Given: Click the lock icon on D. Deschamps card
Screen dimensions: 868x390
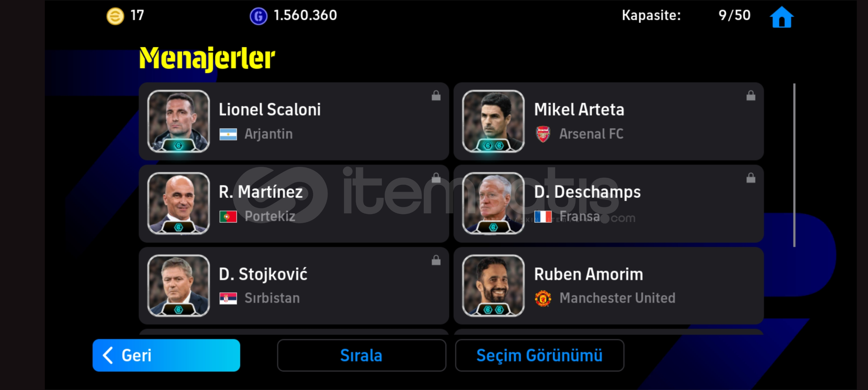Looking at the screenshot, I should point(751,178).
